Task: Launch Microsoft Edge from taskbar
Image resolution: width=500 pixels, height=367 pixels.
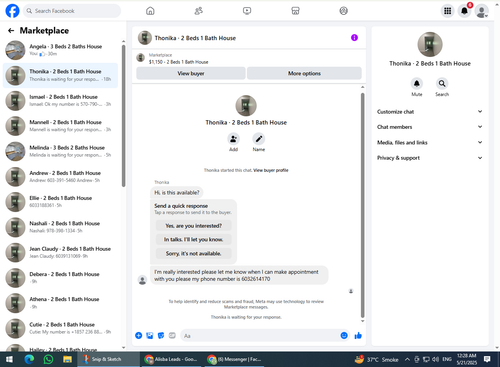Action: click(29, 359)
